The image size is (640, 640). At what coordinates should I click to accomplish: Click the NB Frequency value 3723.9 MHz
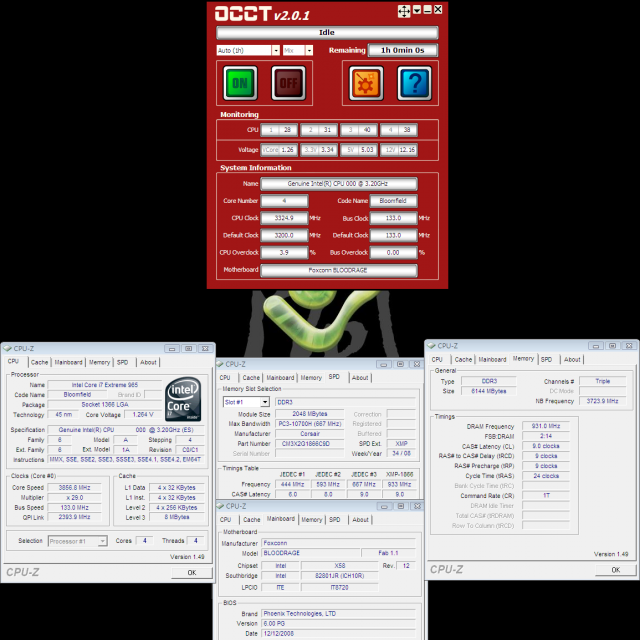point(602,401)
